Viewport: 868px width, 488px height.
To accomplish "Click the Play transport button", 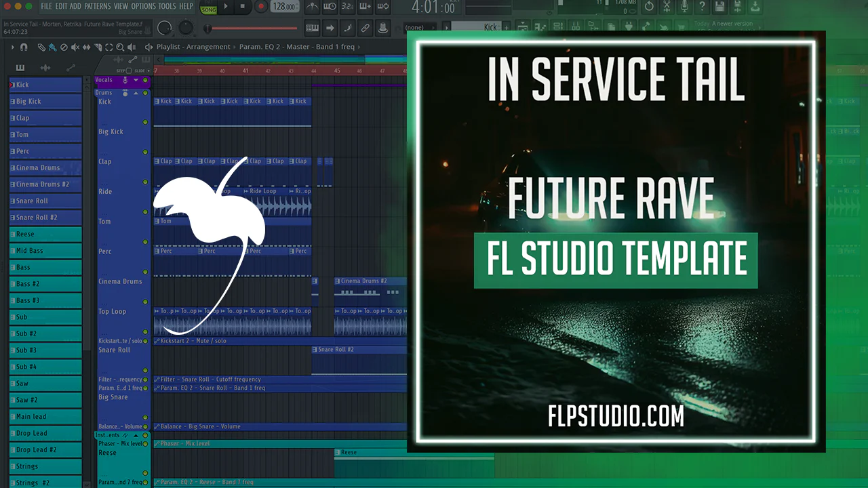I will [x=226, y=6].
